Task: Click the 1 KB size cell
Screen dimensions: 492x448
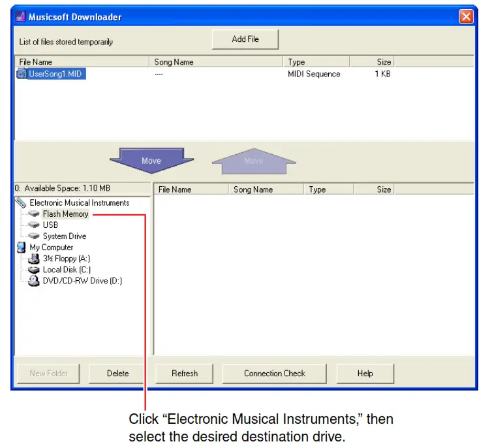Action: (x=383, y=74)
